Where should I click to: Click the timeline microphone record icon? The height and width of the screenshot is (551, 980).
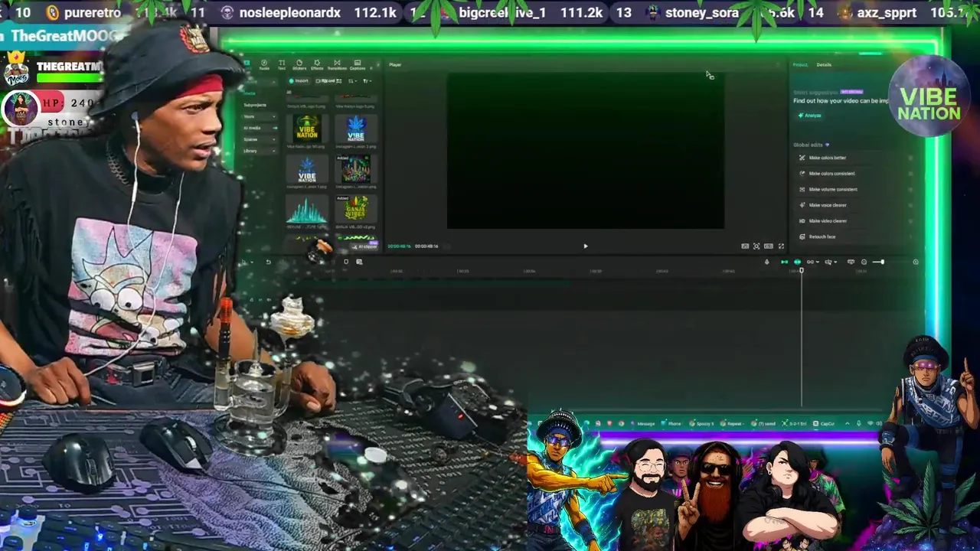pyautogui.click(x=767, y=262)
